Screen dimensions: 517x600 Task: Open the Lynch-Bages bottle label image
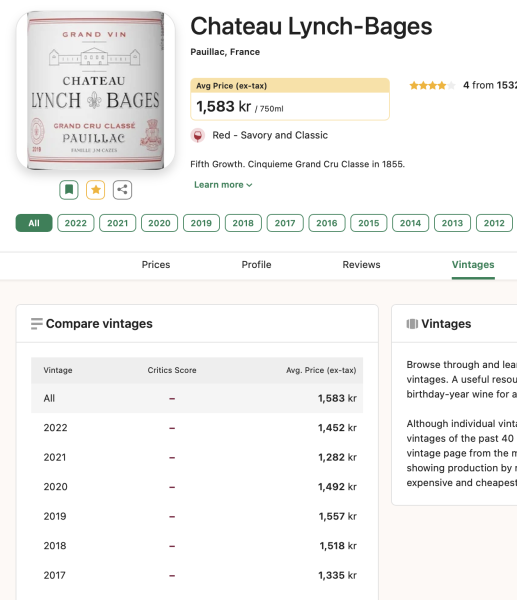tap(96, 91)
